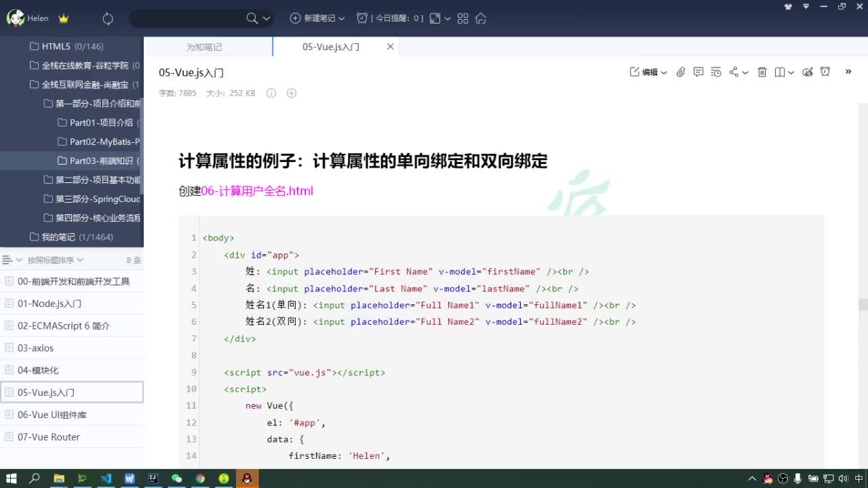Open Chrome from the taskbar

[200, 479]
